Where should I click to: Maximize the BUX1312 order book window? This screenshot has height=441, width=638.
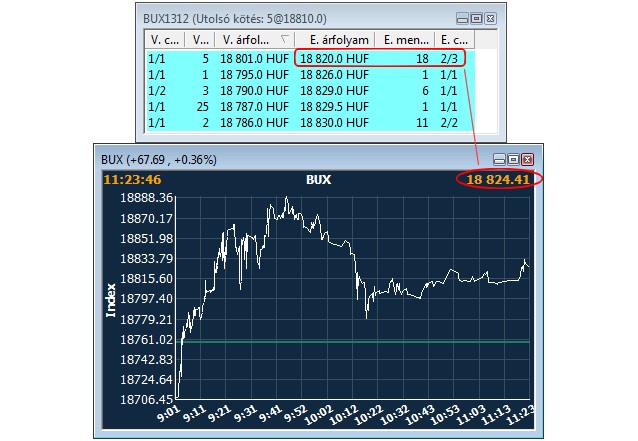click(476, 19)
